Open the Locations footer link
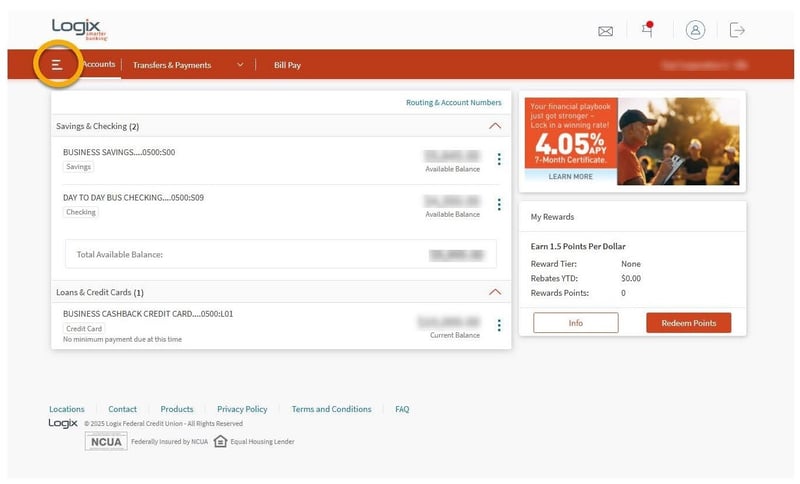 point(67,409)
